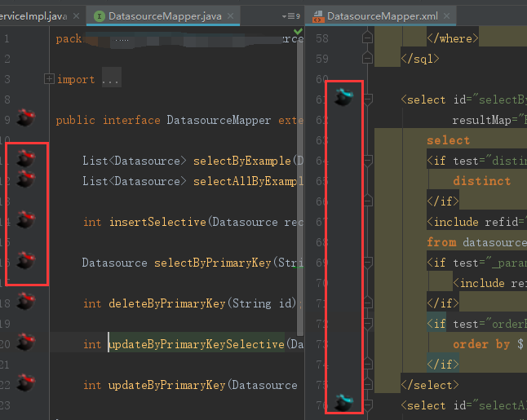This screenshot has height=420, width=527.
Task: Close the ServiceImpl.java tab
Action: (x=77, y=15)
